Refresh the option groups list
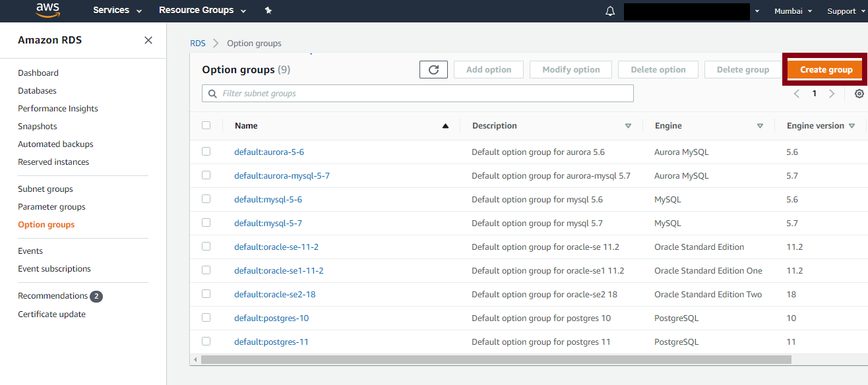 (433, 69)
